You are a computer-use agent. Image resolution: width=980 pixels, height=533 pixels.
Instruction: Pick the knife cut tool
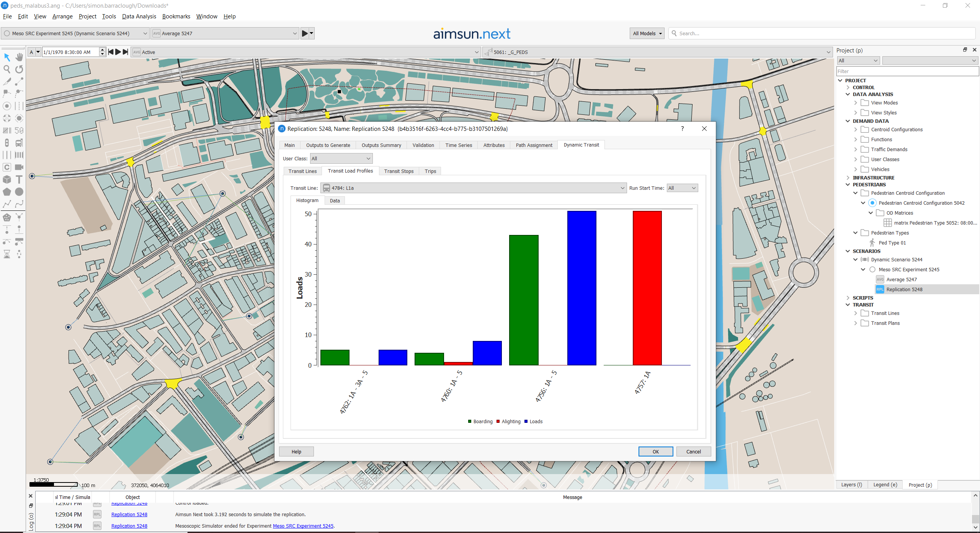pyautogui.click(x=7, y=81)
